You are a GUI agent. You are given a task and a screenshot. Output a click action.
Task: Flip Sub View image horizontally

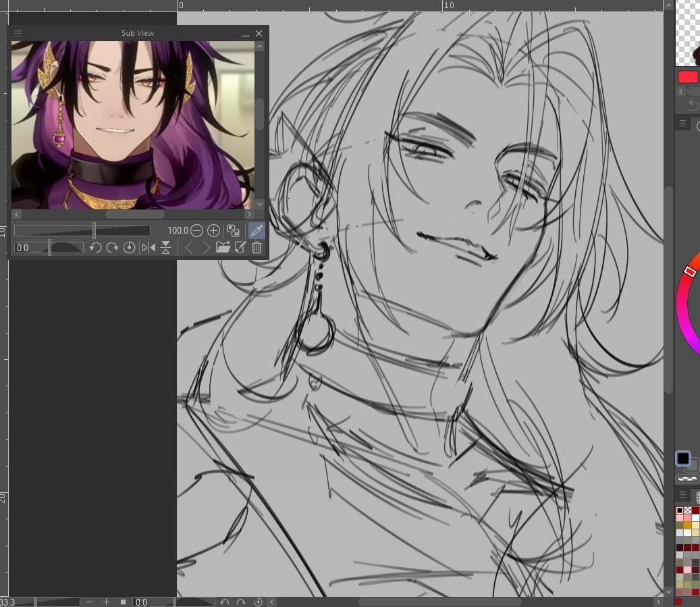tap(149, 247)
